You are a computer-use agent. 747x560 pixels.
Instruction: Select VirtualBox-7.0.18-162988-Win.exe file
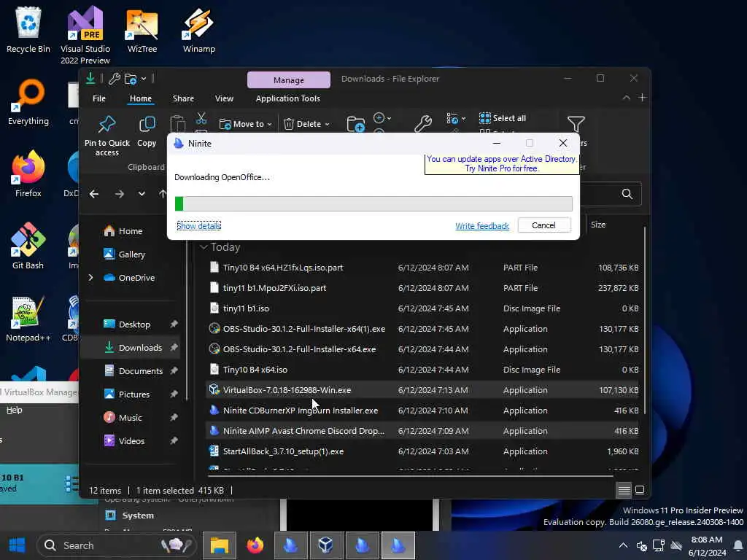pyautogui.click(x=423, y=390)
